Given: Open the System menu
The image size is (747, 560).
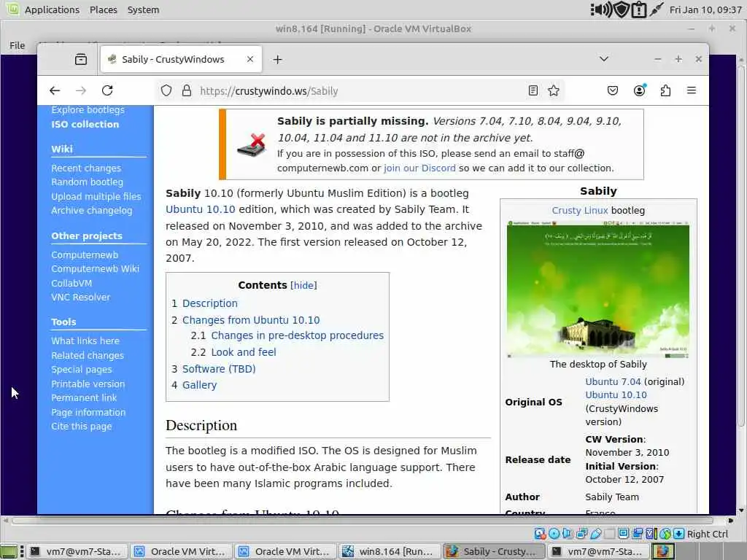Looking at the screenshot, I should click(x=144, y=9).
